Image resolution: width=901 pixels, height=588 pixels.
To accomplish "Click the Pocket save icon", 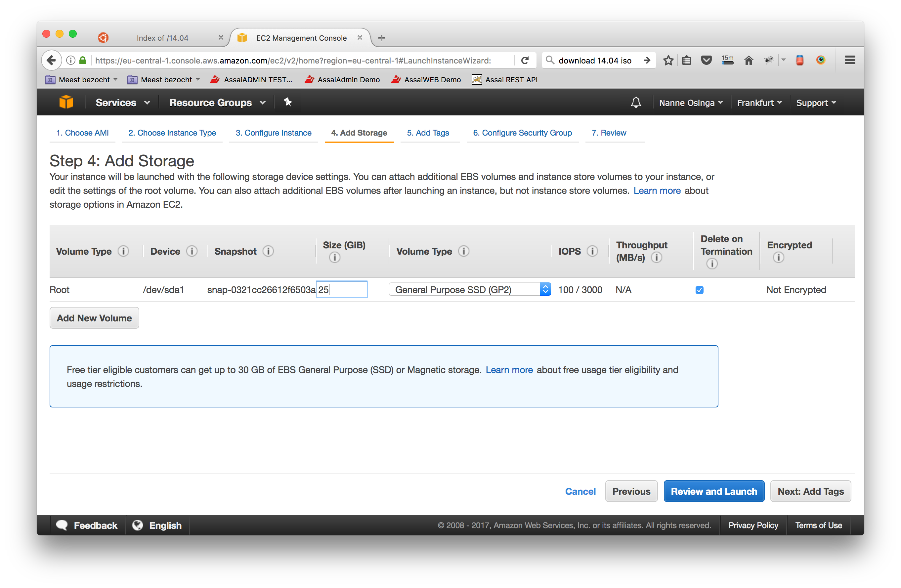I will 706,60.
